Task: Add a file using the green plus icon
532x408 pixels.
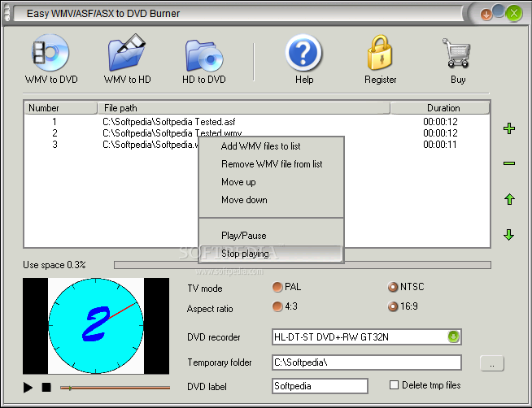Action: [x=509, y=128]
